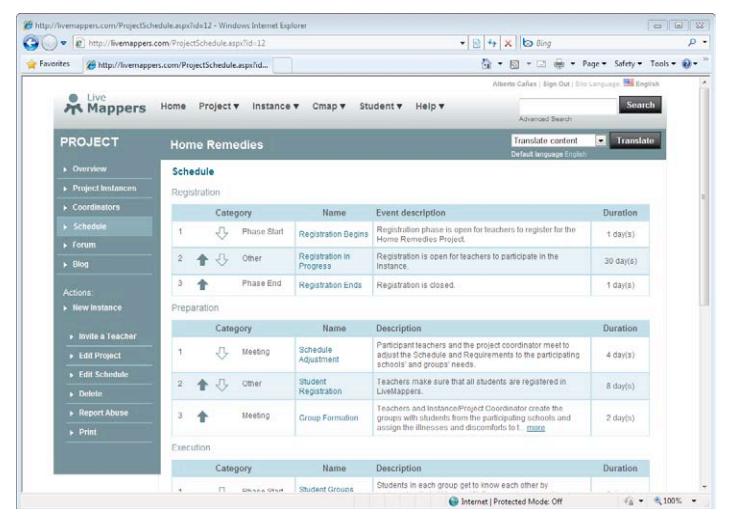Open Favorites star button
The height and width of the screenshot is (525, 734).
tap(48, 64)
